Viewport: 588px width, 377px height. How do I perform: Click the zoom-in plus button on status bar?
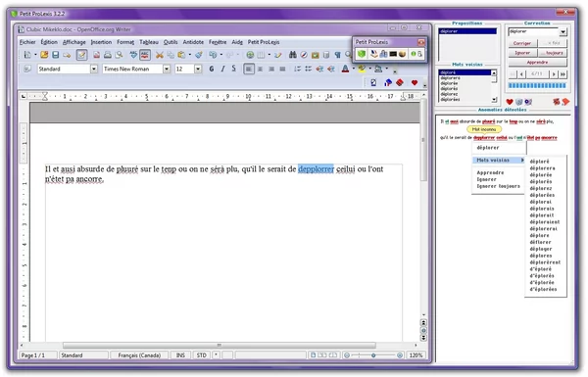click(400, 354)
